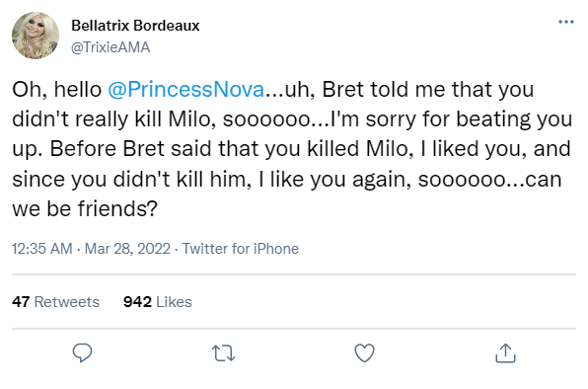Viewport: 588px width, 389px height.
Task: Open Bellatrix Bordeaux's profile picture
Action: [36, 36]
